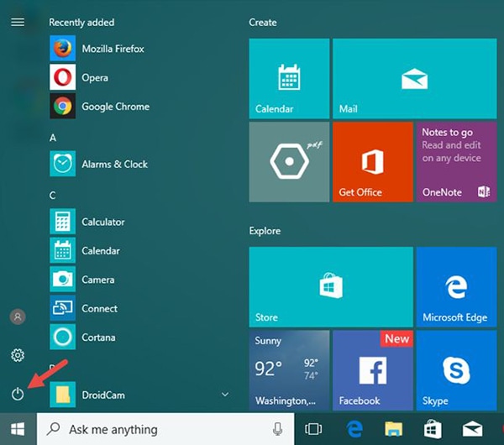Click the microphone icon in search box

tap(278, 429)
